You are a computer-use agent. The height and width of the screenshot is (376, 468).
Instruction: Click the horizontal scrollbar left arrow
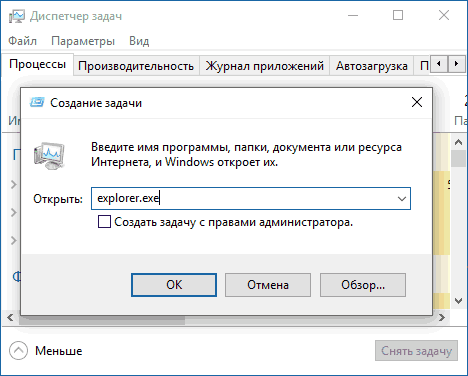tap(10, 318)
